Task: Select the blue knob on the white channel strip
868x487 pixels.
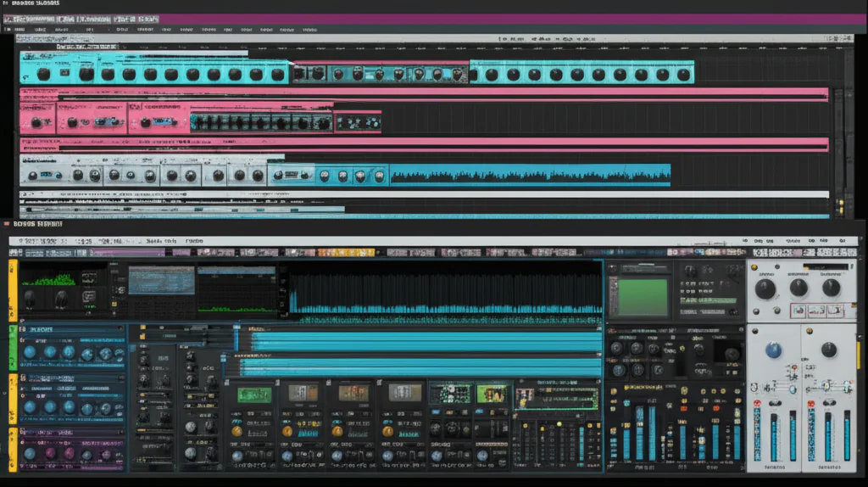Action: [x=773, y=350]
